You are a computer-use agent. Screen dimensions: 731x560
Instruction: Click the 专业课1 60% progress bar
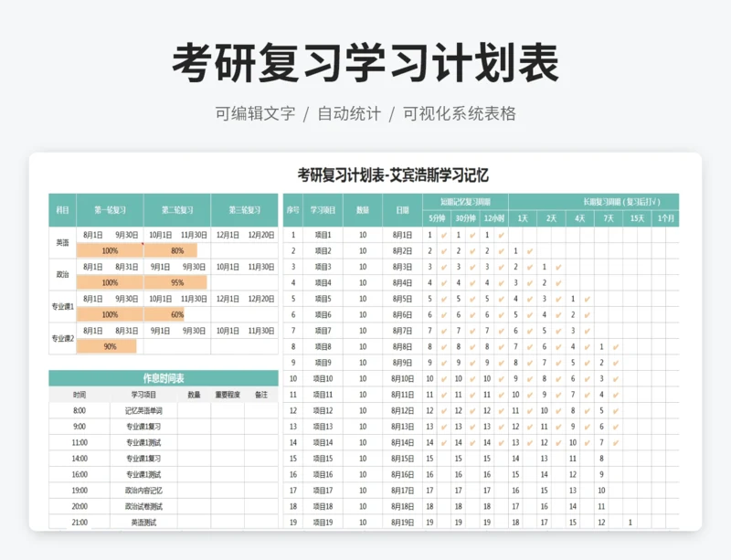164,315
